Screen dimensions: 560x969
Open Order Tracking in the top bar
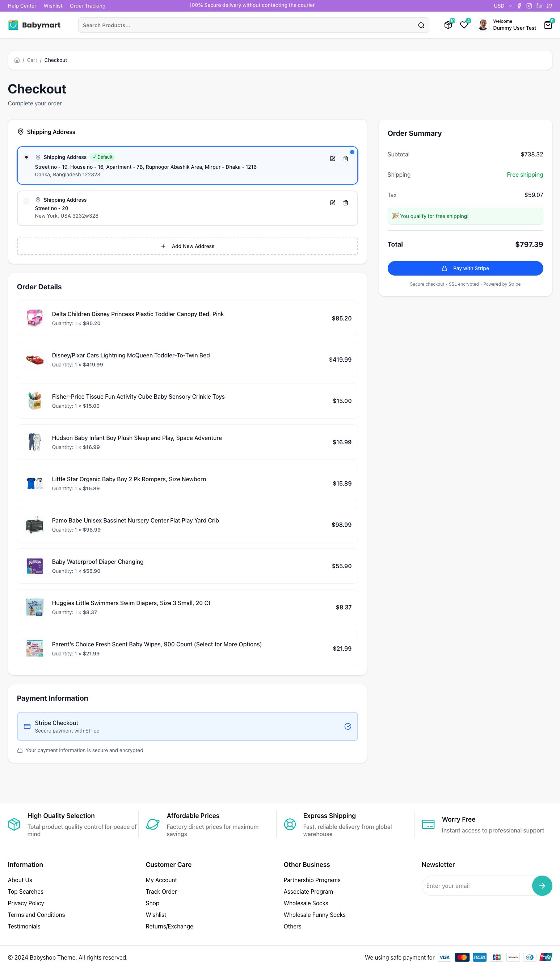(x=88, y=6)
